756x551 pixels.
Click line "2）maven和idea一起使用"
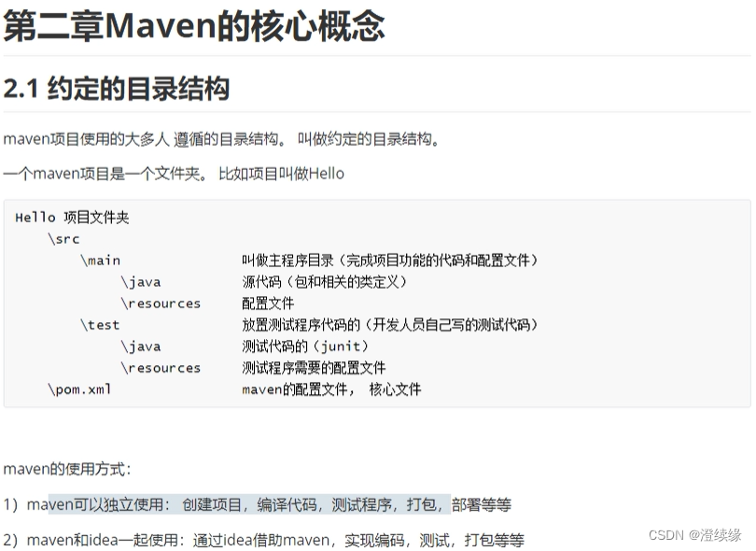click(x=263, y=540)
